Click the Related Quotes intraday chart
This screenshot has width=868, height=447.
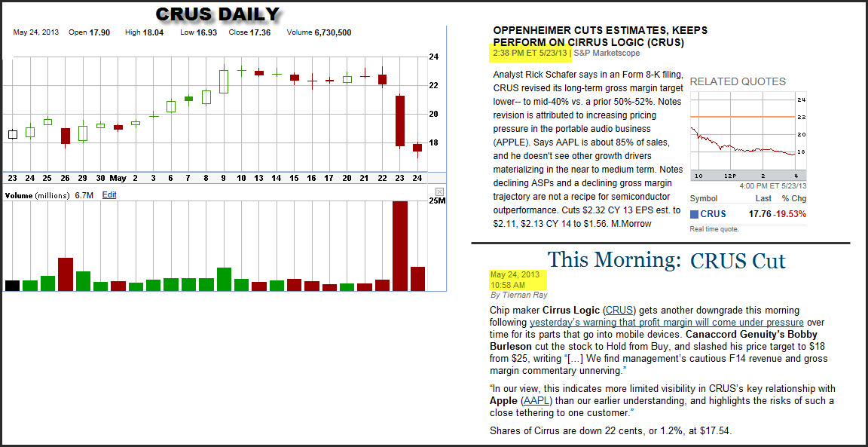click(x=748, y=136)
